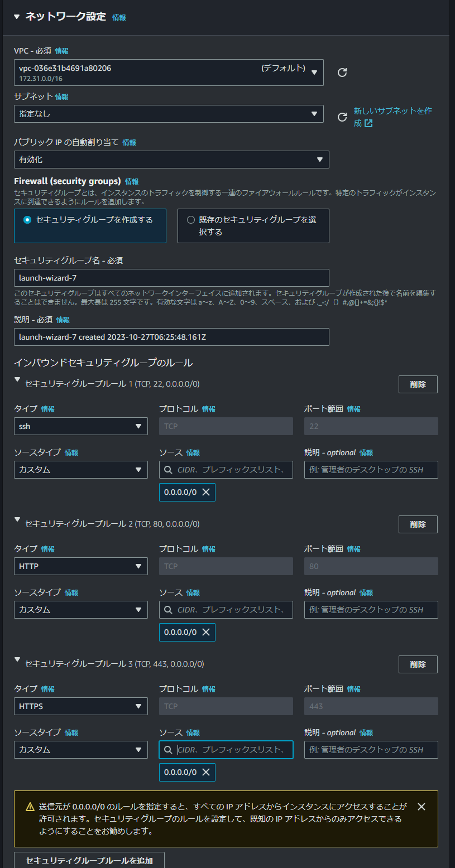Delete security group rule 2
Image resolution: width=455 pixels, height=868 pixels.
pos(418,524)
